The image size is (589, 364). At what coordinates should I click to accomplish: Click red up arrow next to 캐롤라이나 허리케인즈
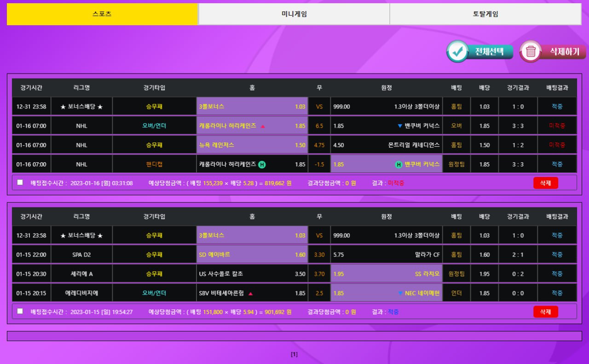[263, 126]
